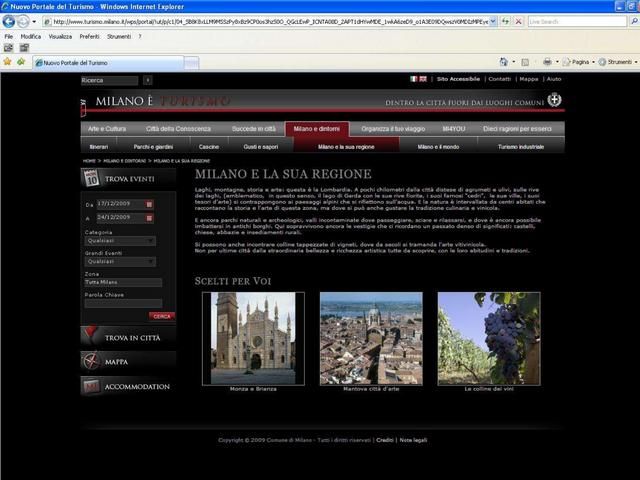This screenshot has height=480, width=640.
Task: Click the Aiuto link
Action: (554, 79)
